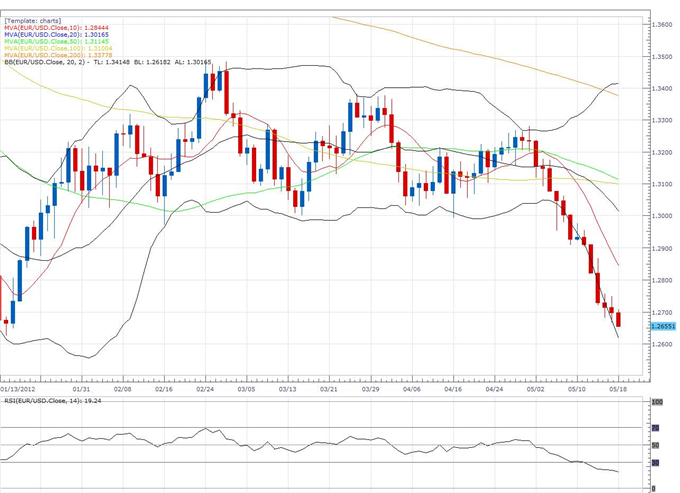Click the RSI 100 scale label

point(657,402)
